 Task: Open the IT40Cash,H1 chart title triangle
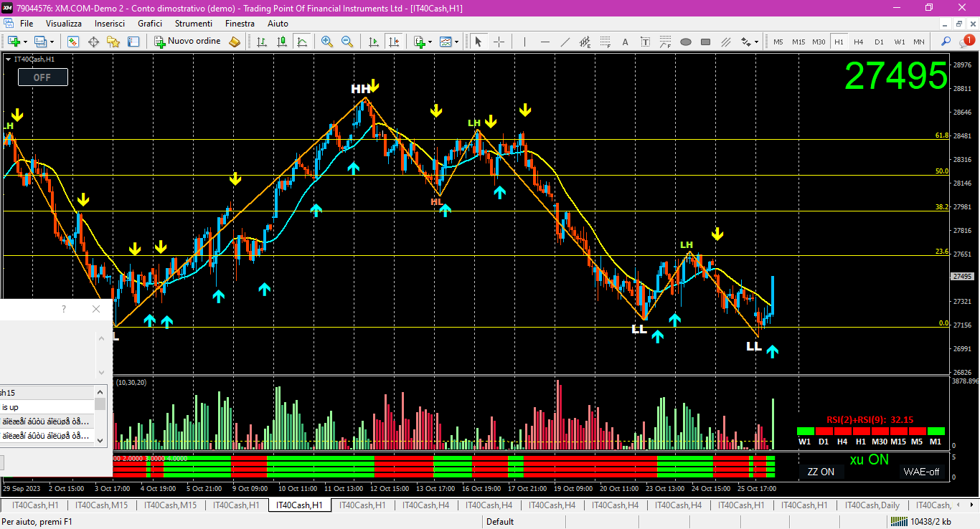pyautogui.click(x=8, y=59)
